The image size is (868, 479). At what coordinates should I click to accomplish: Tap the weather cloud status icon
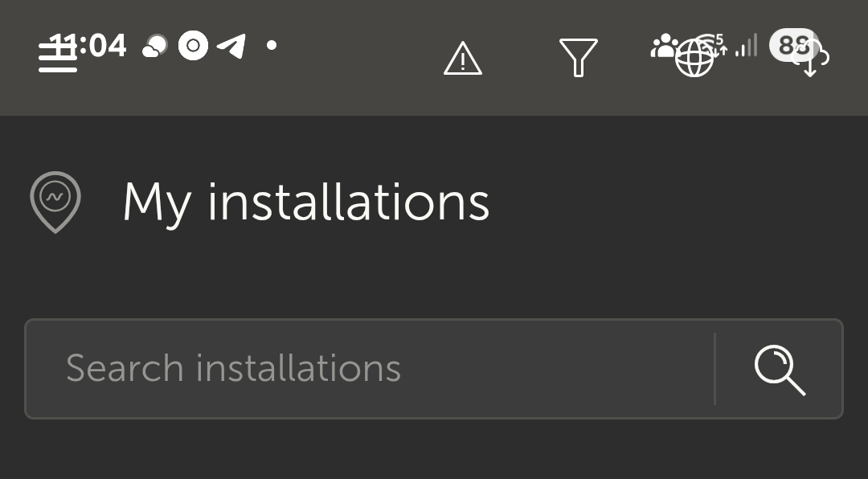[154, 47]
